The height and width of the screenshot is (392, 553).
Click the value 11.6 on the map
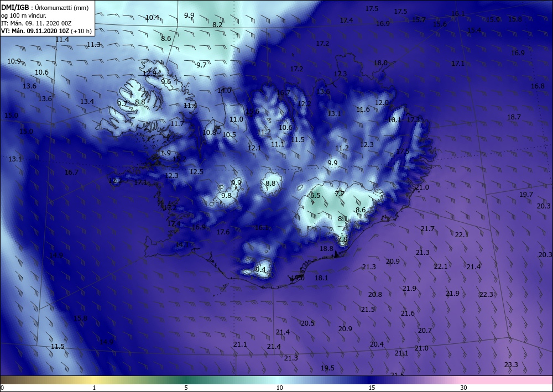point(363,109)
